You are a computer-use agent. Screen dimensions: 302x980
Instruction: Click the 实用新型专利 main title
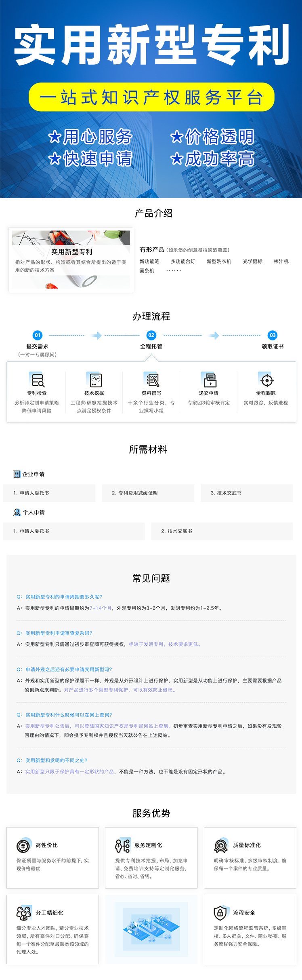click(x=152, y=44)
